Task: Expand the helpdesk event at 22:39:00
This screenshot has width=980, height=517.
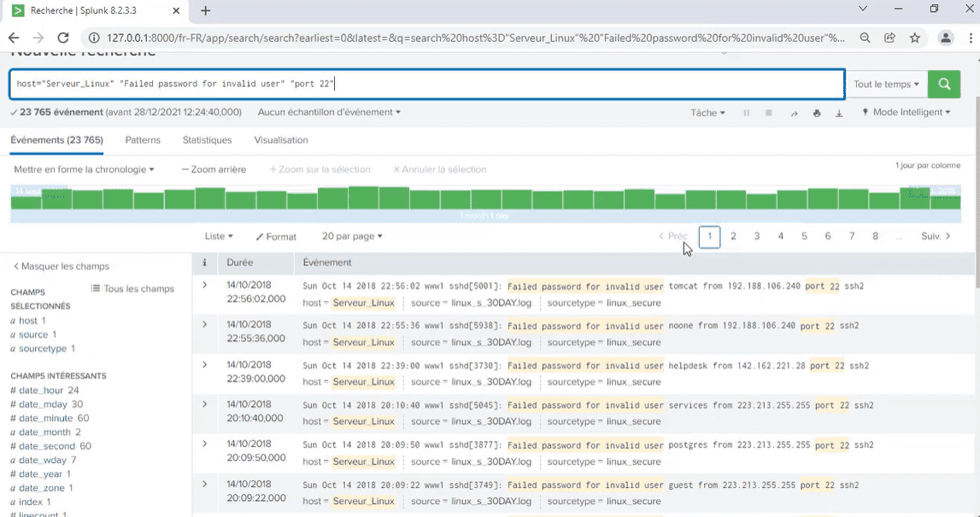Action: pos(204,364)
